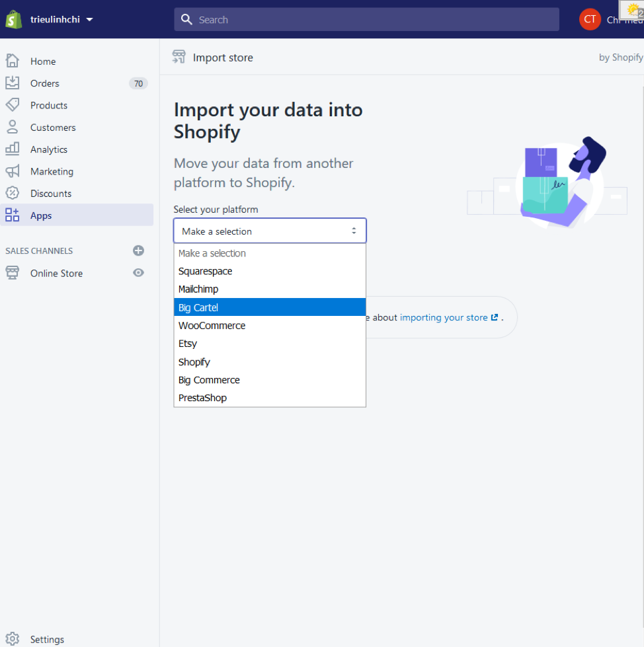Pick WooCommerce from the platform list
Image resolution: width=644 pixels, height=647 pixels.
[x=270, y=326]
